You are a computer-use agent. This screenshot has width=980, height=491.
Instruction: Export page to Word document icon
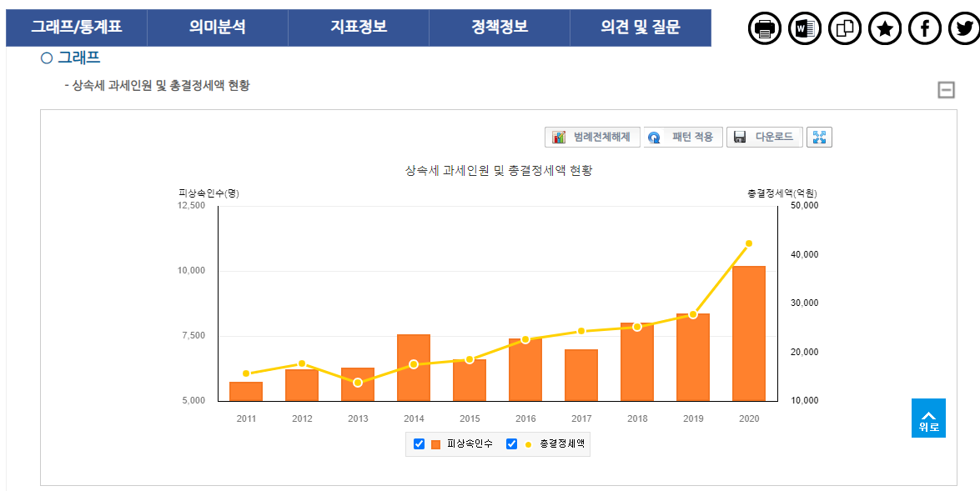[804, 28]
